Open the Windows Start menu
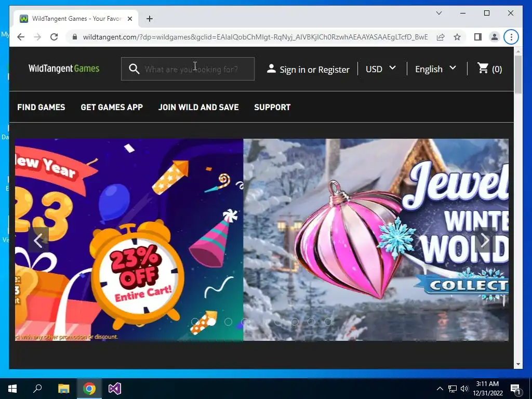Screen dimensions: 532x399 pyautogui.click(x=12, y=389)
